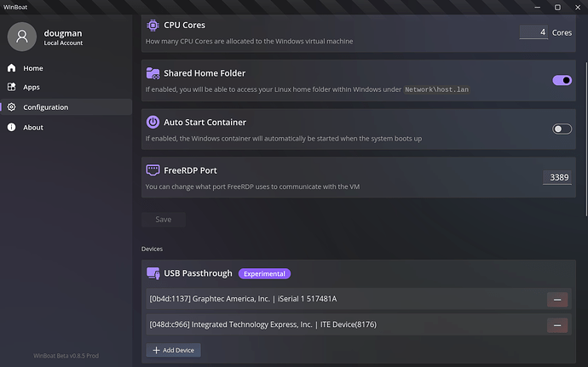Click the USB Passthrough icon
This screenshot has width=588, height=367.
point(153,273)
